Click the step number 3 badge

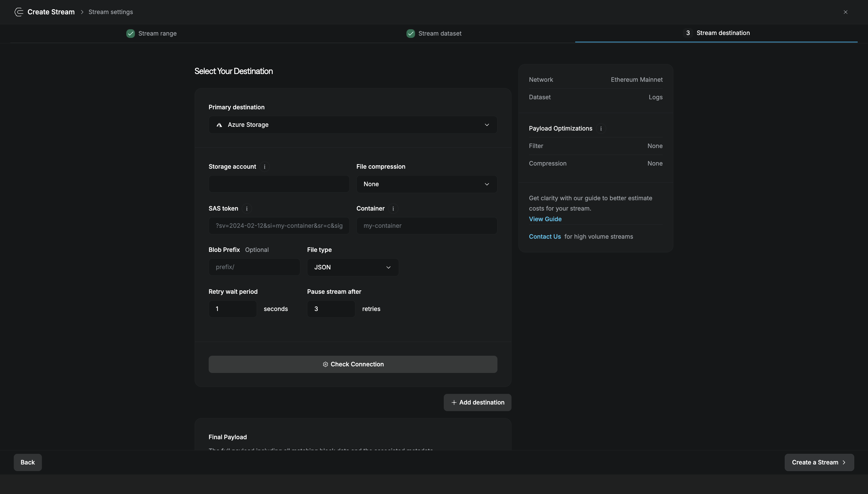click(x=688, y=33)
